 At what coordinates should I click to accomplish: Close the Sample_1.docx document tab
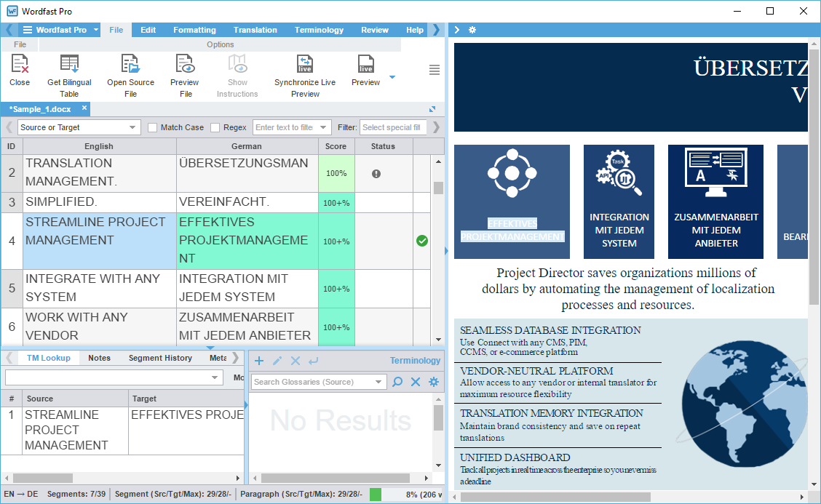pos(84,108)
